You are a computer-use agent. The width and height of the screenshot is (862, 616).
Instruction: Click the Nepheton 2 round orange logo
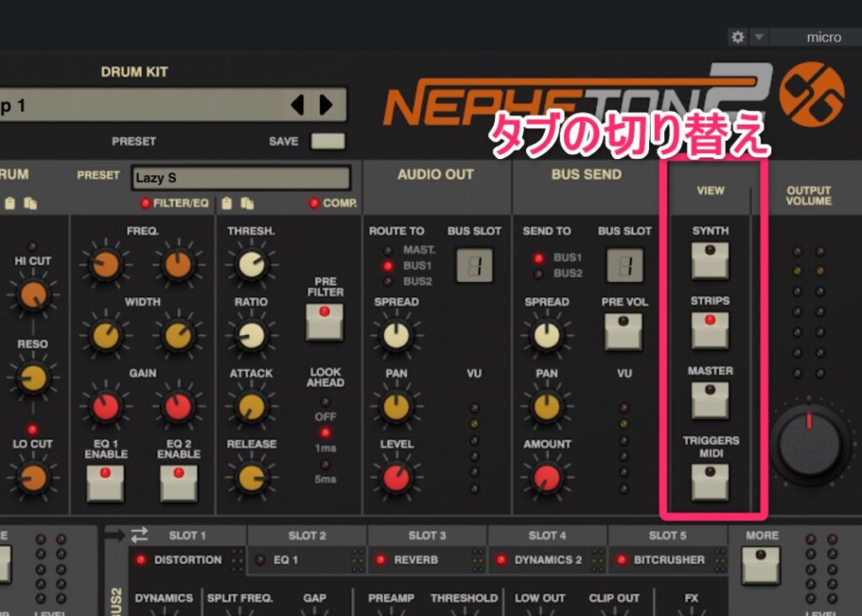811,93
